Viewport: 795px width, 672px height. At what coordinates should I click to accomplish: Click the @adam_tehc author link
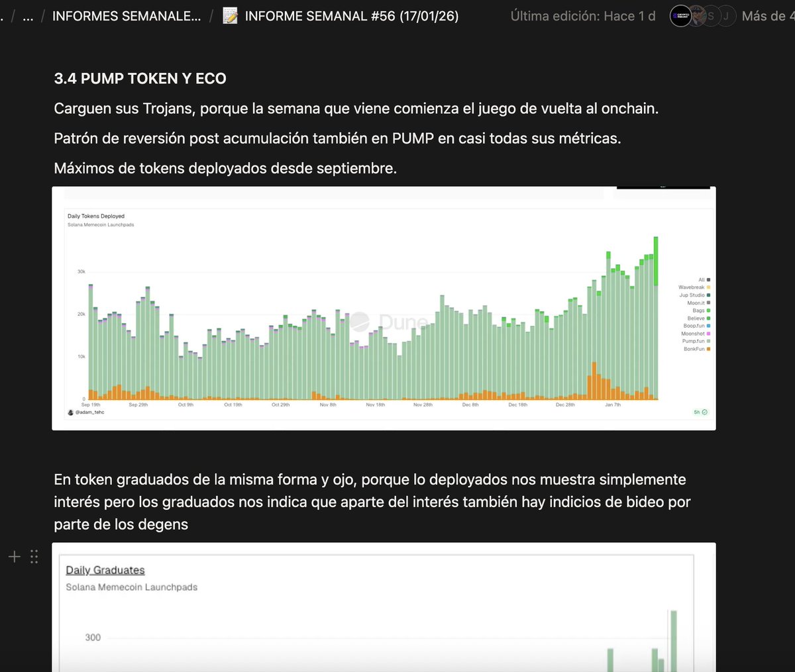(x=90, y=412)
